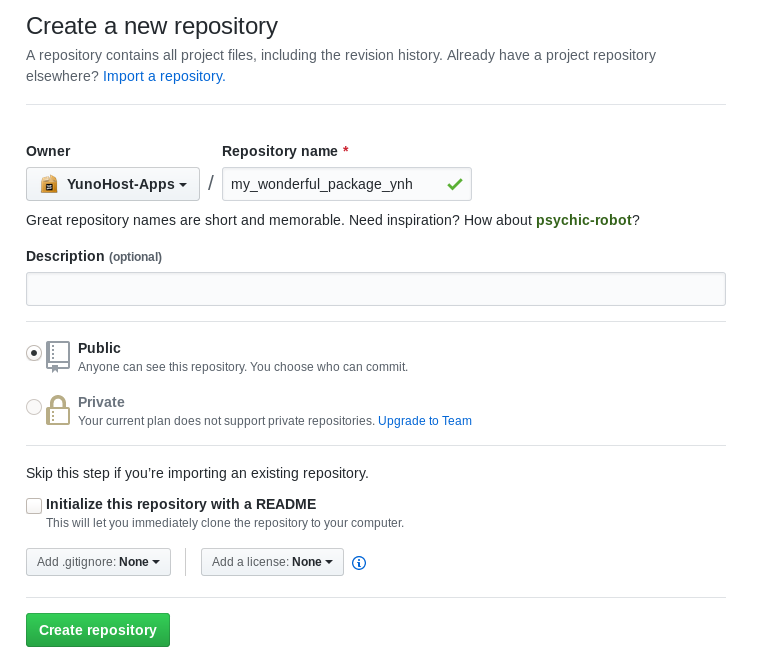Click the public repository book icon
This screenshot has width=765, height=668.
[58, 356]
